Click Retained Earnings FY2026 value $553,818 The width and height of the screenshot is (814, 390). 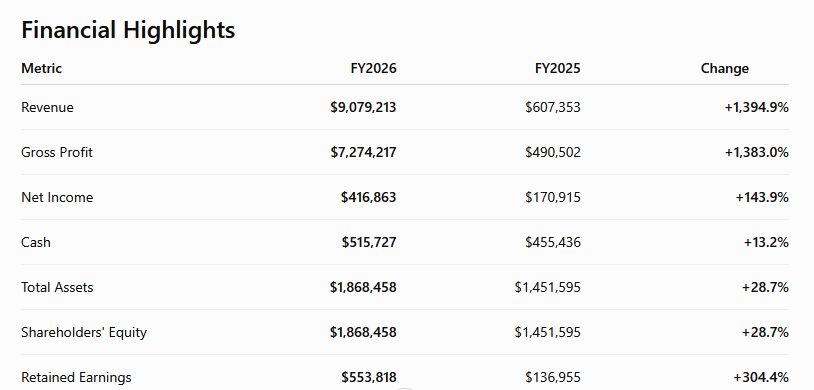tap(369, 378)
